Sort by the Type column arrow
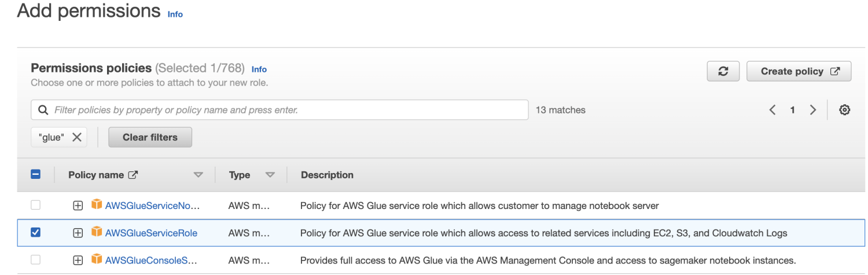The height and width of the screenshot is (275, 868). click(x=270, y=175)
